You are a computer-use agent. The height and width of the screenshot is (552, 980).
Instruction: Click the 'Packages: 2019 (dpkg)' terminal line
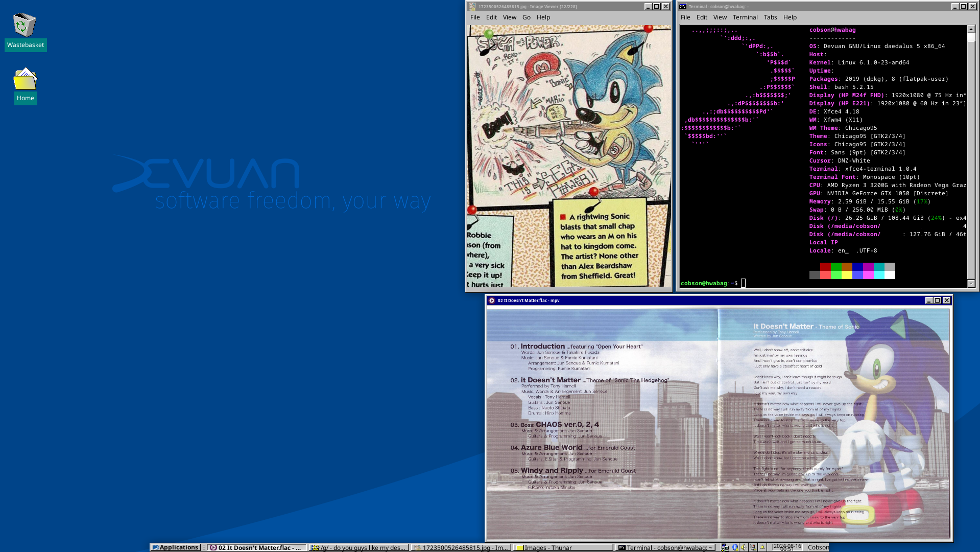[x=878, y=79]
